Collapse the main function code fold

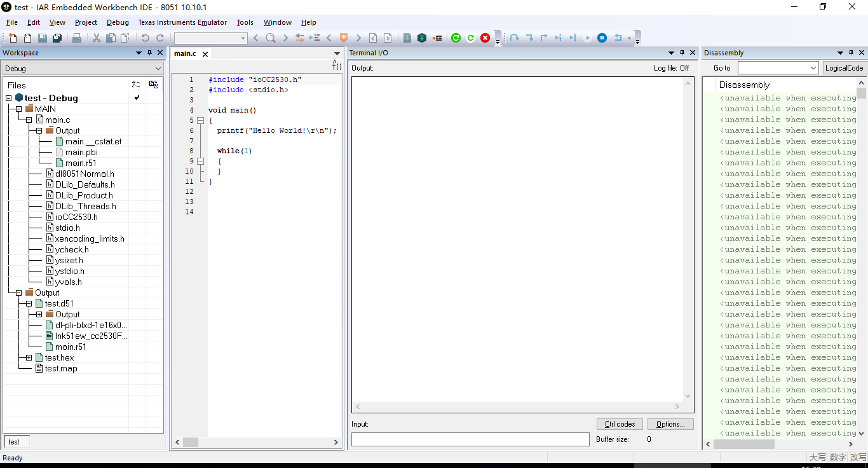(x=200, y=120)
